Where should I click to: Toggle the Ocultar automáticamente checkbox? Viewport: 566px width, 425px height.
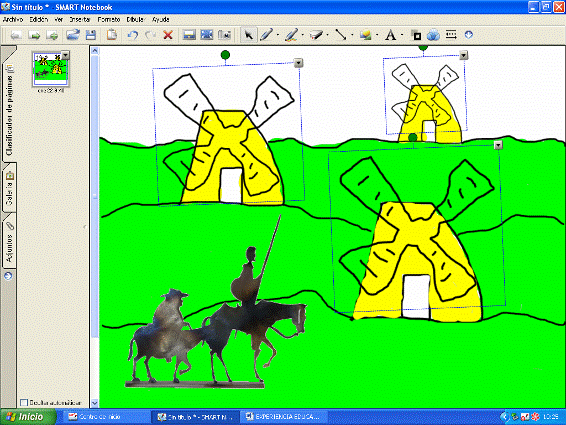24,402
